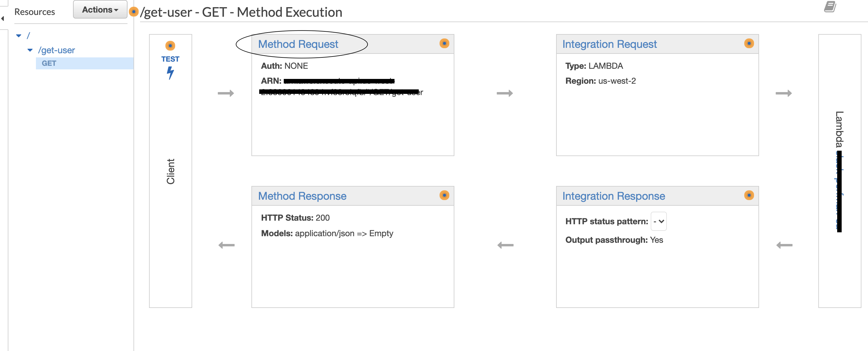This screenshot has height=351, width=868.
Task: Collapse the /get-user resource node
Action: click(x=30, y=50)
